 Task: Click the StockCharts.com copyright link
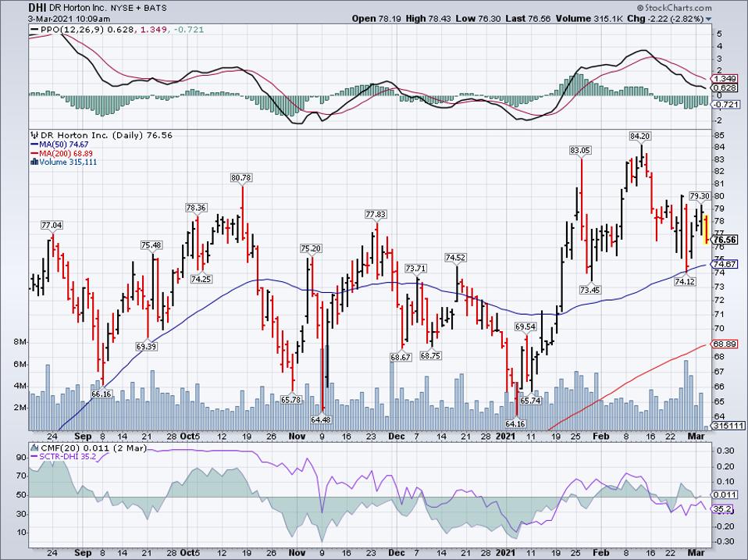coord(674,8)
